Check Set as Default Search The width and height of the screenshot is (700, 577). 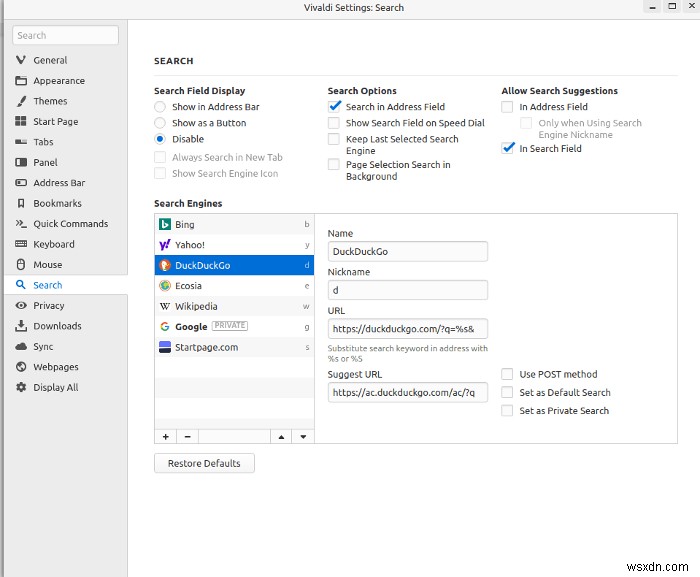pos(507,392)
